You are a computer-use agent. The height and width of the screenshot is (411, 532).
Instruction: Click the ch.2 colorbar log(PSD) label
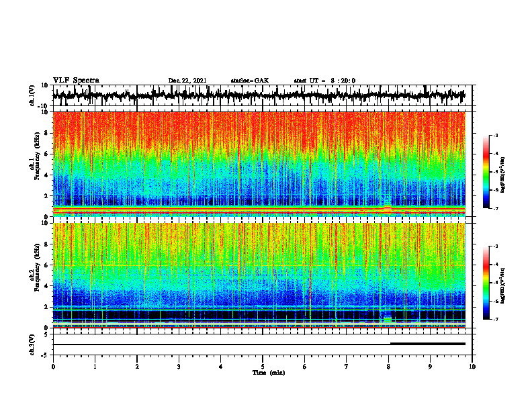pyautogui.click(x=503, y=284)
